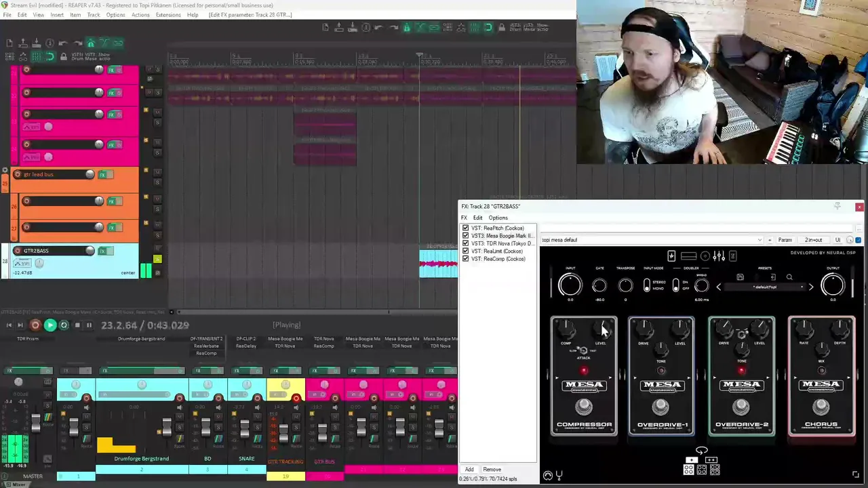Open the Actions menu

tap(140, 15)
